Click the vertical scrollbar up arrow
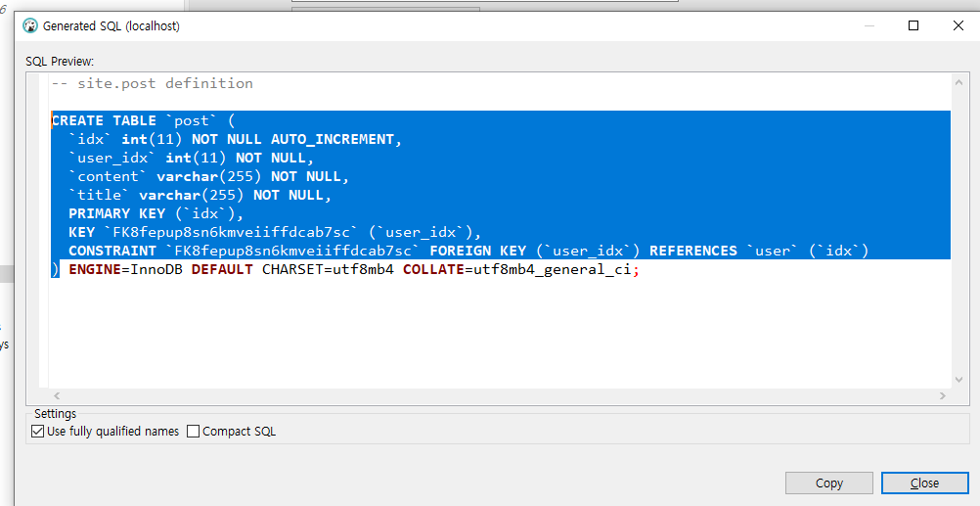The height and width of the screenshot is (506, 980). coord(958,82)
